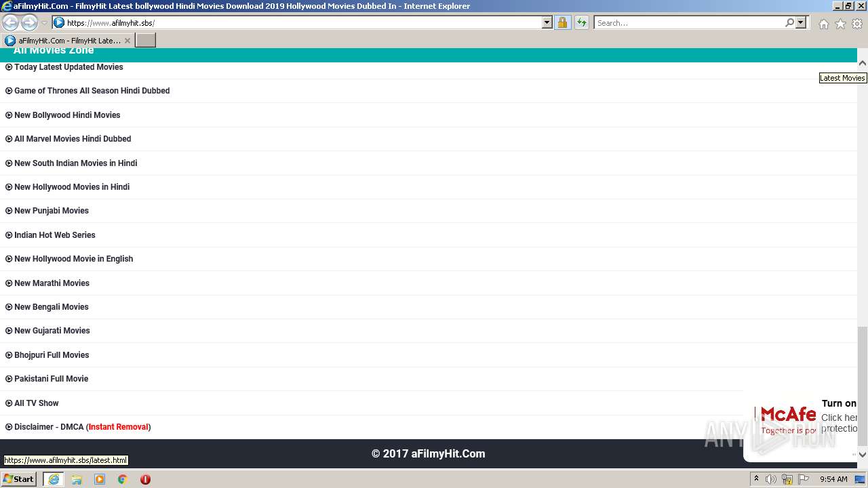Image resolution: width=868 pixels, height=488 pixels.
Task: Click the browser Back arrow button
Action: coord(11,22)
